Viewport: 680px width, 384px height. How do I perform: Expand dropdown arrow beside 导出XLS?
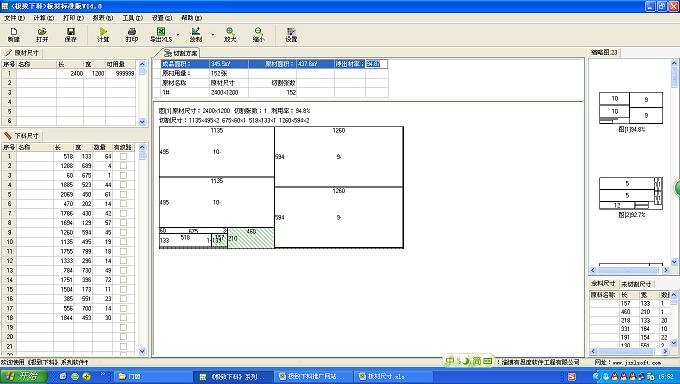[178, 35]
